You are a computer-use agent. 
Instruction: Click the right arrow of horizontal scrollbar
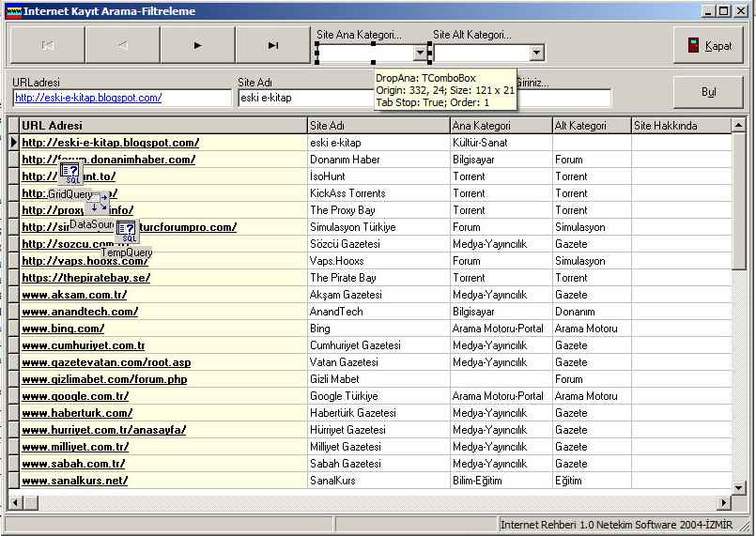(x=724, y=503)
